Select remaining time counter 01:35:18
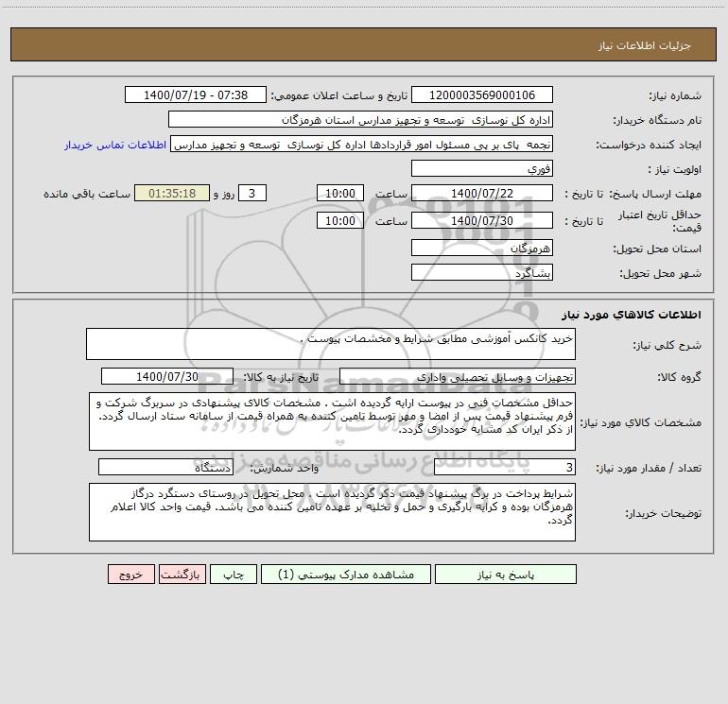The image size is (728, 704). coord(172,194)
